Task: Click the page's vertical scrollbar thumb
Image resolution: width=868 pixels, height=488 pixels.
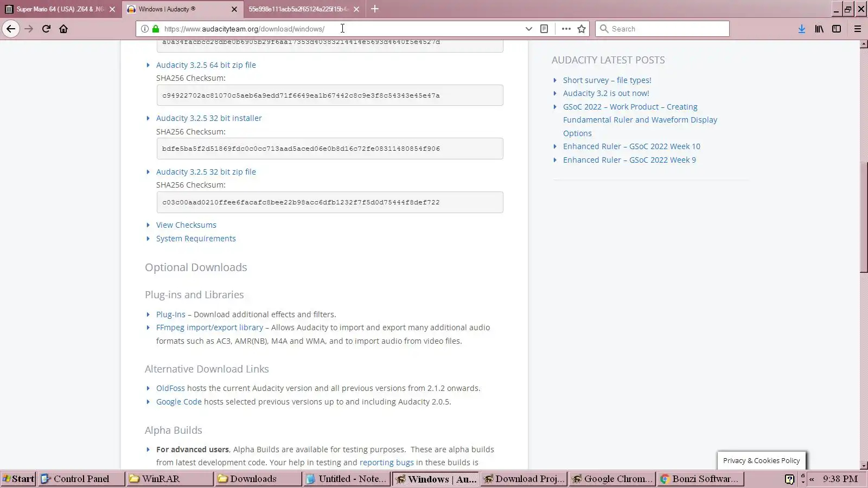Action: tap(864, 217)
